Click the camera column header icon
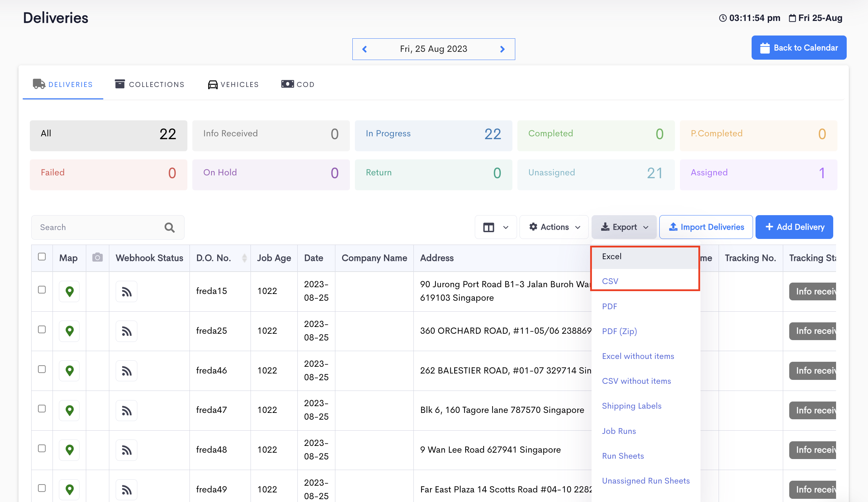 (x=98, y=257)
